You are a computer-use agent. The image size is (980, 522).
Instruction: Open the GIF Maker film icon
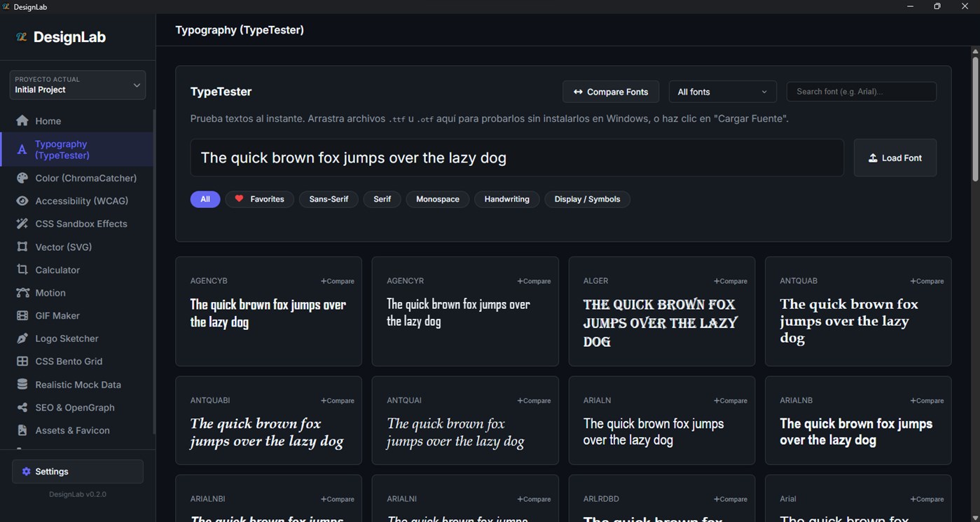[22, 316]
